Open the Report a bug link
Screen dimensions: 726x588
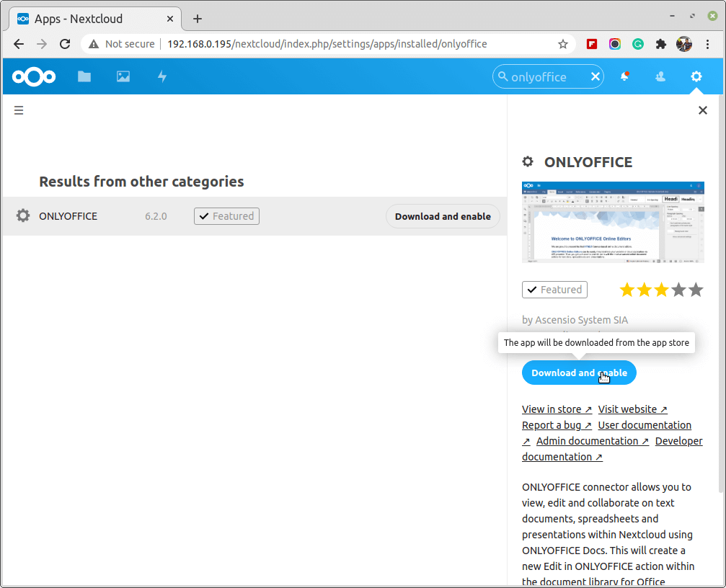(x=557, y=424)
